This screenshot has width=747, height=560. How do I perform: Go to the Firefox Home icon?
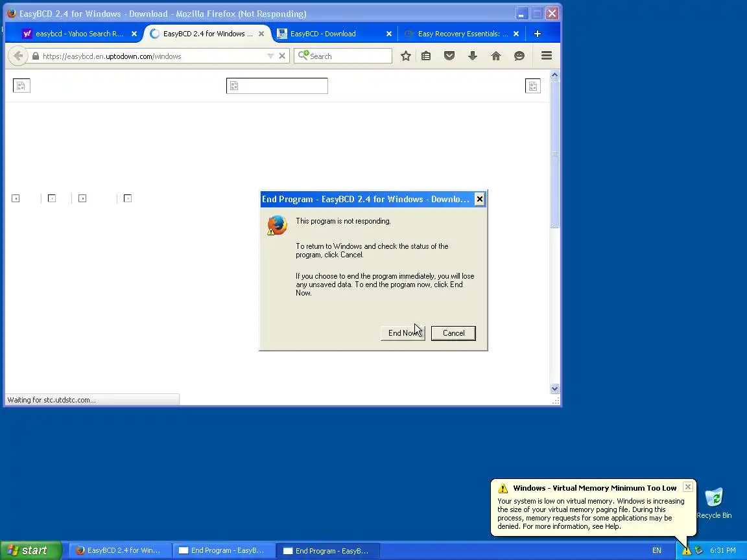(x=496, y=56)
